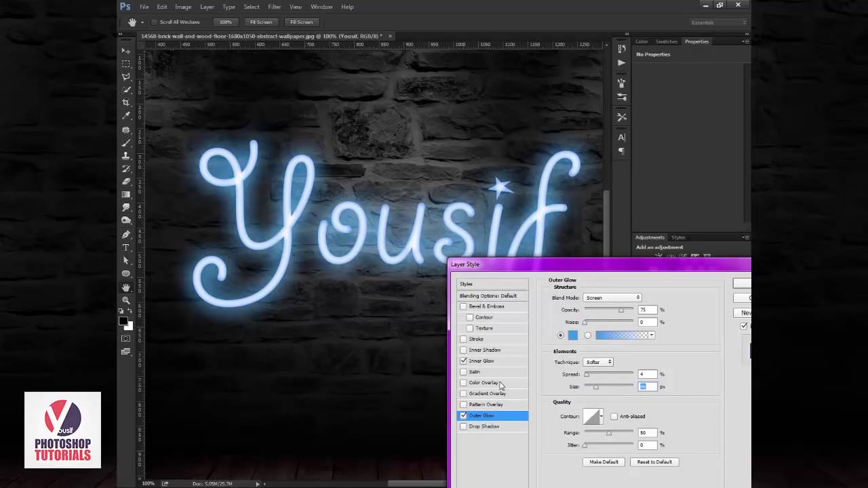Click Reset to Default button
The height and width of the screenshot is (488, 868).
654,462
